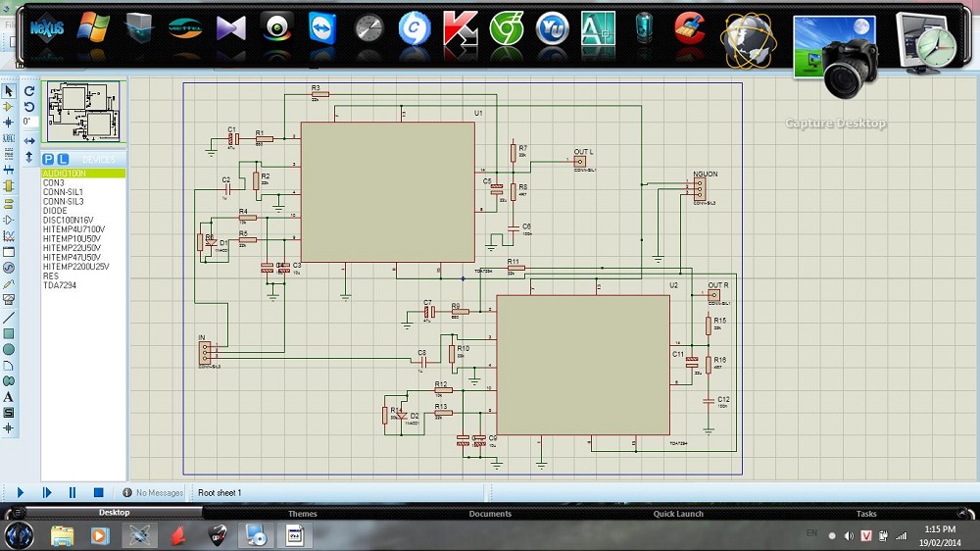Select the arrow Selection mode tool
This screenshot has height=551, width=980.
tap(9, 91)
